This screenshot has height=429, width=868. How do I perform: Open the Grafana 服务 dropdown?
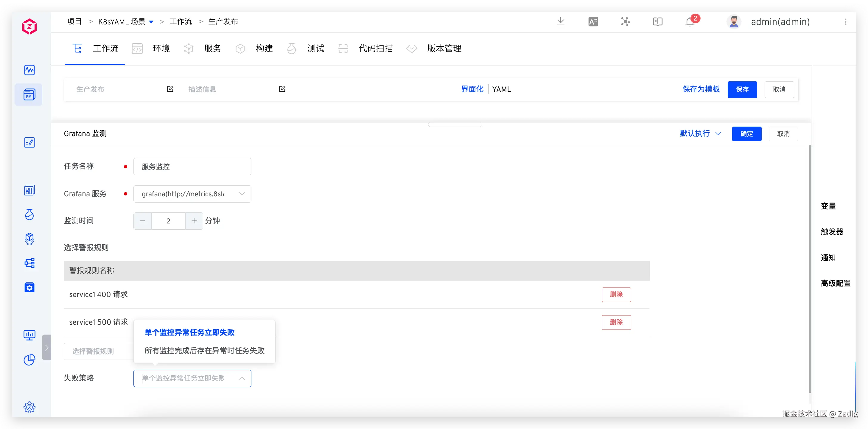tap(192, 194)
